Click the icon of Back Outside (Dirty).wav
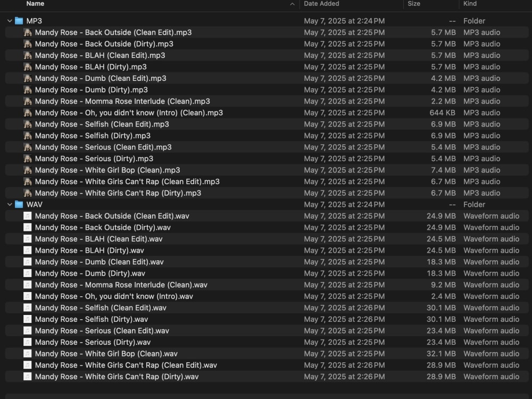This screenshot has height=399, width=532. 28,228
